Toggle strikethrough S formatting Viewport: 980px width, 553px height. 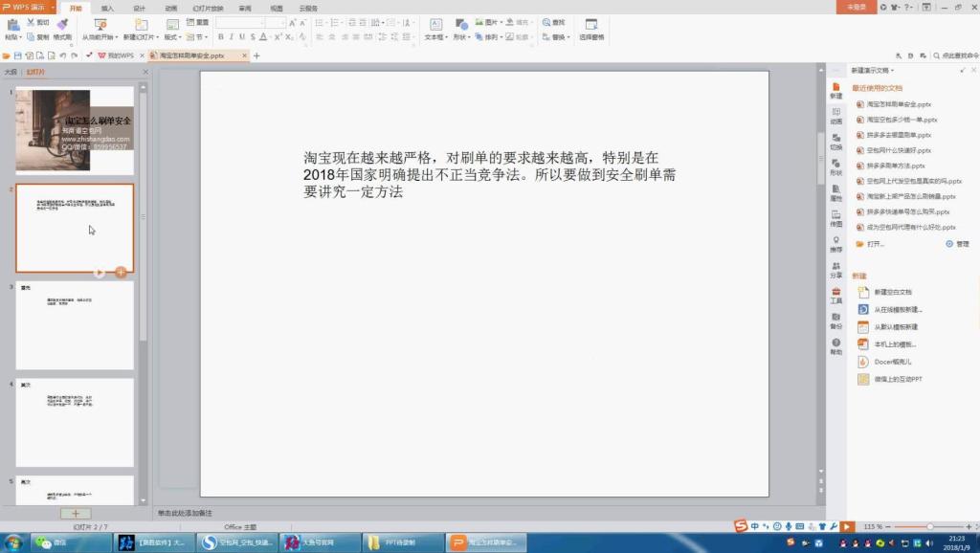click(x=253, y=37)
